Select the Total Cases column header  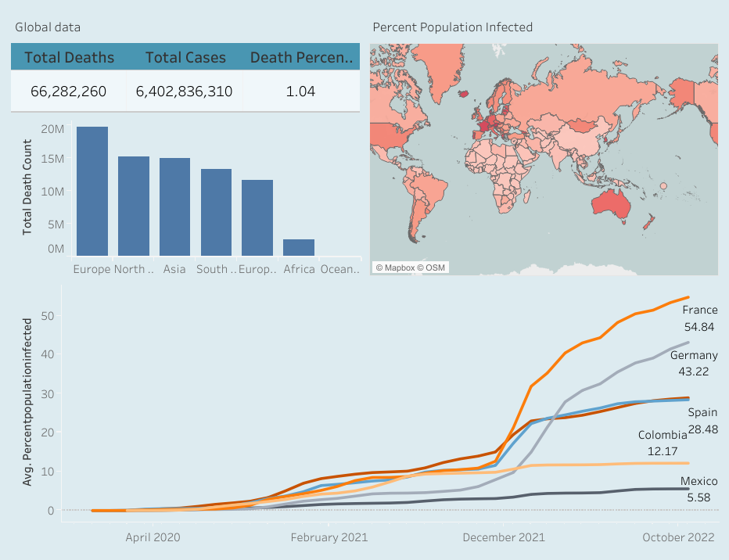(x=185, y=57)
